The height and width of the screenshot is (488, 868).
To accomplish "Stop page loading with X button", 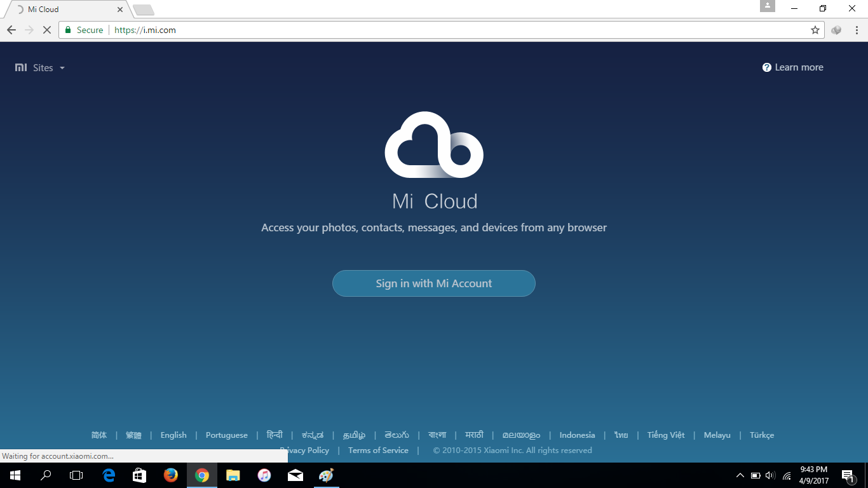I will (x=47, y=30).
